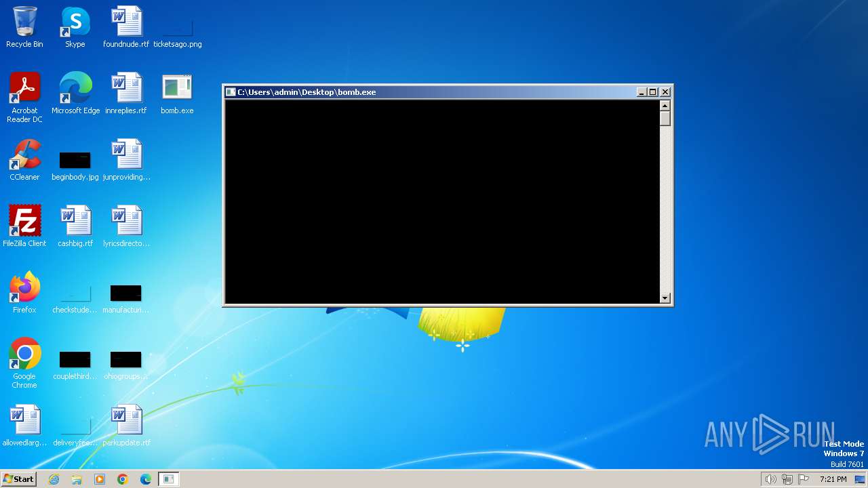Launch Microsoft Edge desktop shortcut
The height and width of the screenshot is (488, 868).
tap(75, 94)
